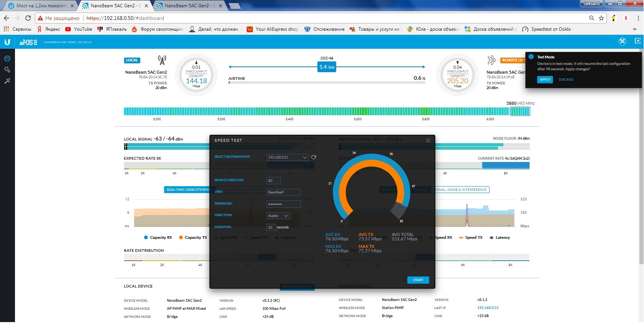Click the local antenna tower icon

162,60
